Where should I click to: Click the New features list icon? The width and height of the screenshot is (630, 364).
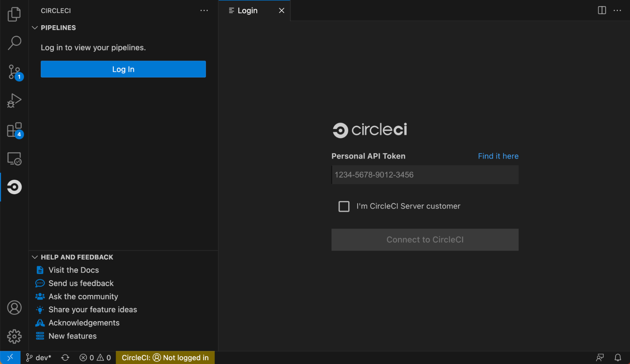(x=40, y=336)
